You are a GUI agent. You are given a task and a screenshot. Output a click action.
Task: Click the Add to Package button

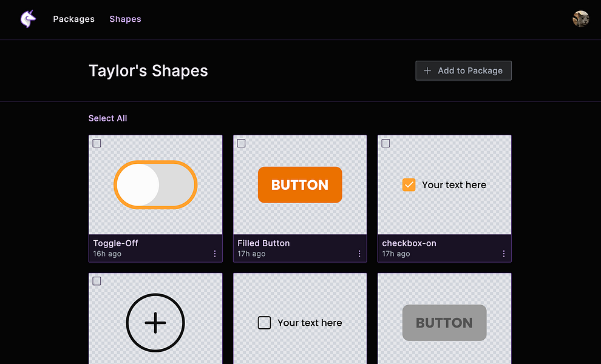(x=463, y=70)
